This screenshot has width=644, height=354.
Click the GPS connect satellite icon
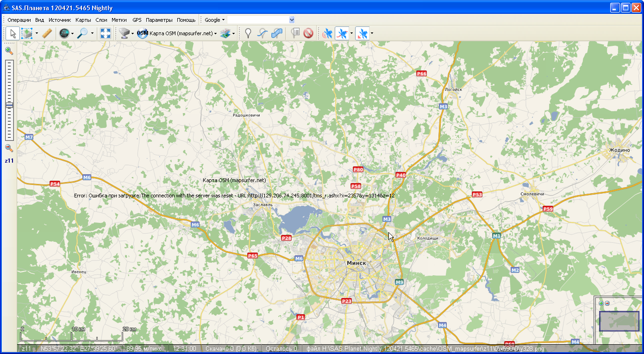327,33
